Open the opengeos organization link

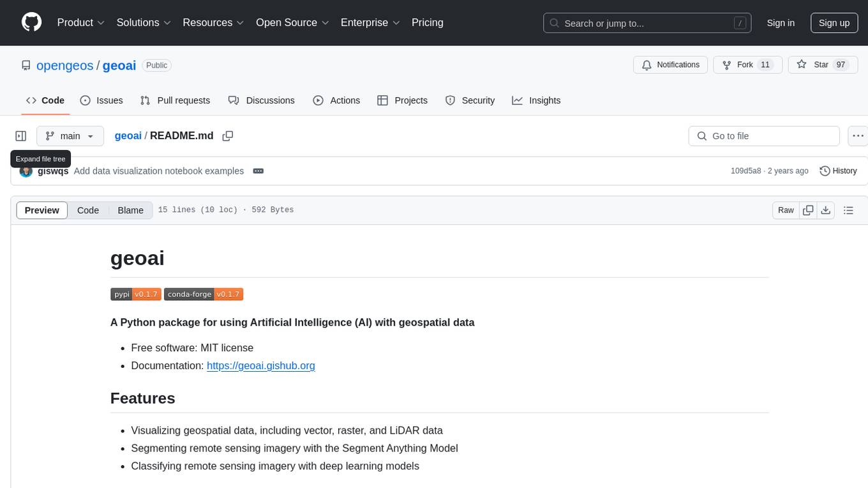pos(65,65)
